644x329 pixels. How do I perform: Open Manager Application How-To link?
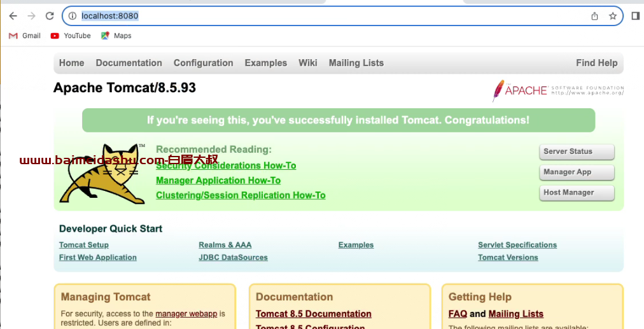click(x=218, y=181)
